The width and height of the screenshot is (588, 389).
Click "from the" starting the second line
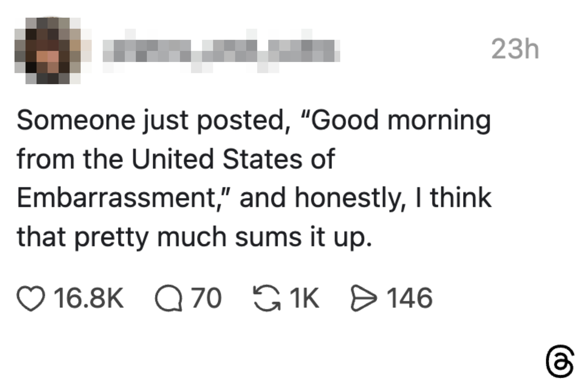70,159
